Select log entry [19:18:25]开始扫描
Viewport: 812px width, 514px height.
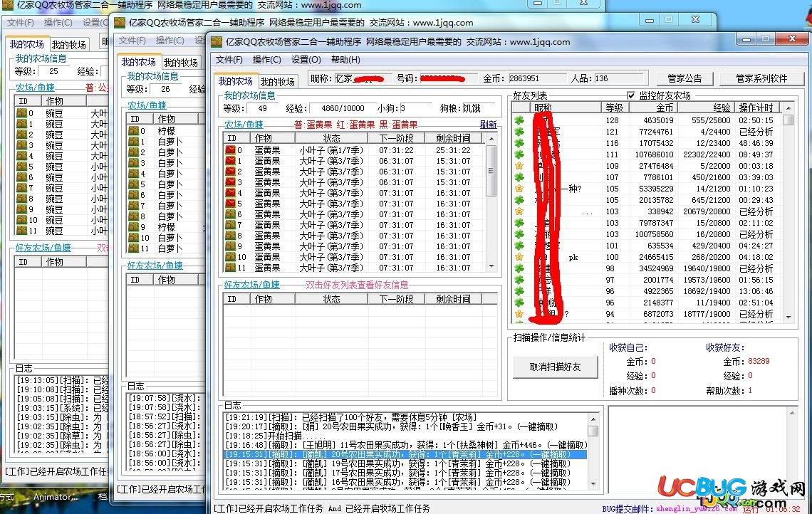point(405,436)
